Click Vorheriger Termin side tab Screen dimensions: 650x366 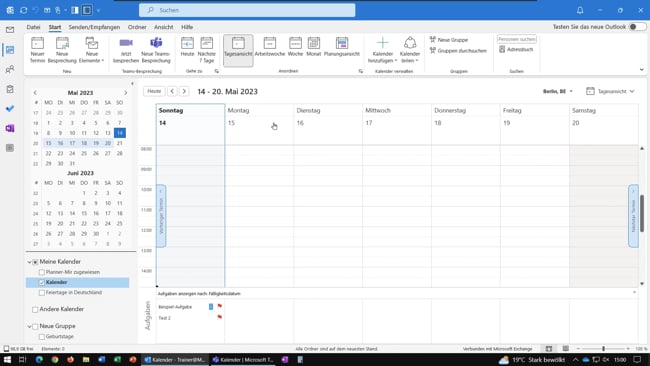pos(161,216)
